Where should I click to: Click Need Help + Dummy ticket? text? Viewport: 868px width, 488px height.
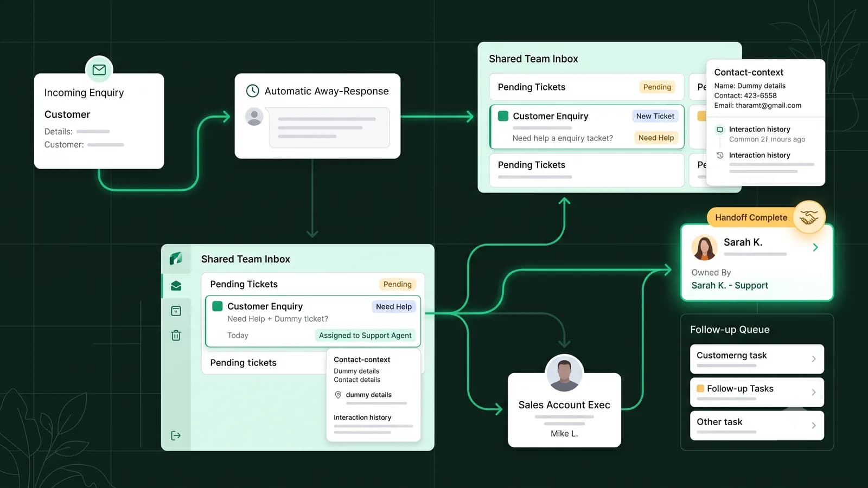click(278, 319)
